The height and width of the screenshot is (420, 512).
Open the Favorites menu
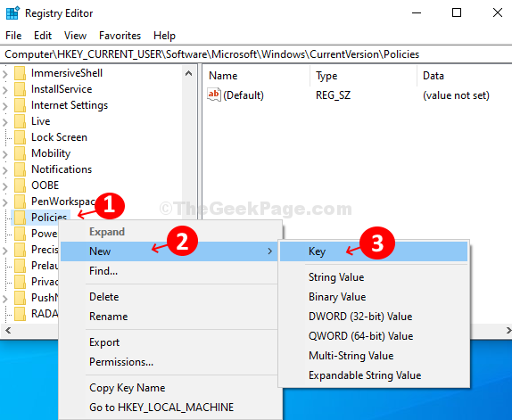(x=120, y=36)
